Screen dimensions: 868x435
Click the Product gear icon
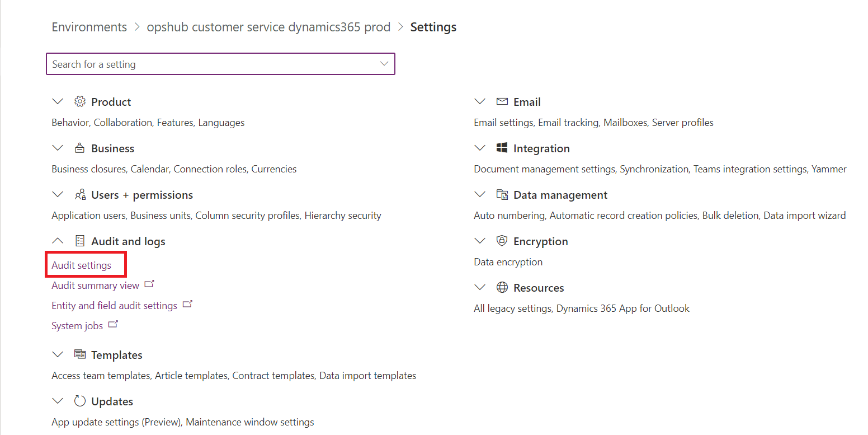tap(80, 102)
